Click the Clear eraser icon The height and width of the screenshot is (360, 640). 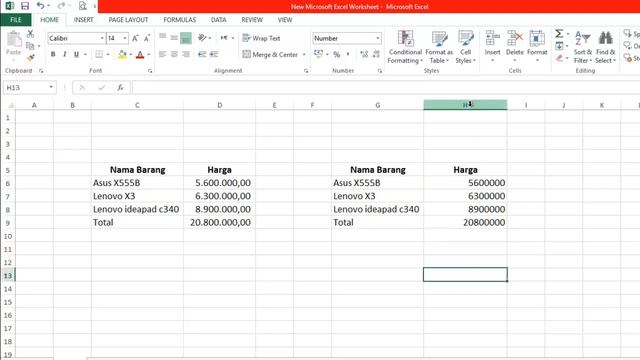click(559, 58)
